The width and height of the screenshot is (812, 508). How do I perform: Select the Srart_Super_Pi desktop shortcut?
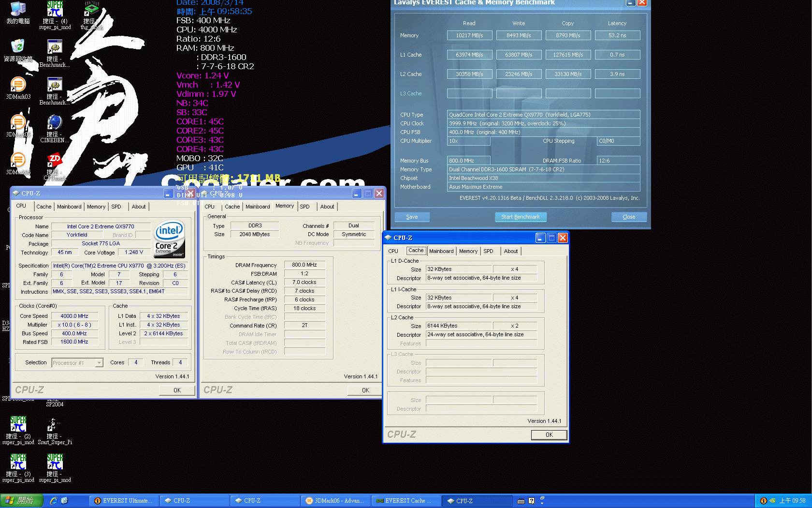click(55, 431)
